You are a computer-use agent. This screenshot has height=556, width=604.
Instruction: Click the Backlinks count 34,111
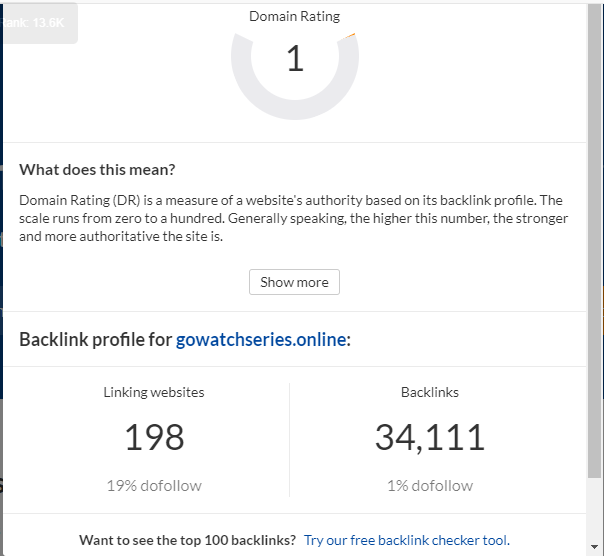[x=430, y=438]
